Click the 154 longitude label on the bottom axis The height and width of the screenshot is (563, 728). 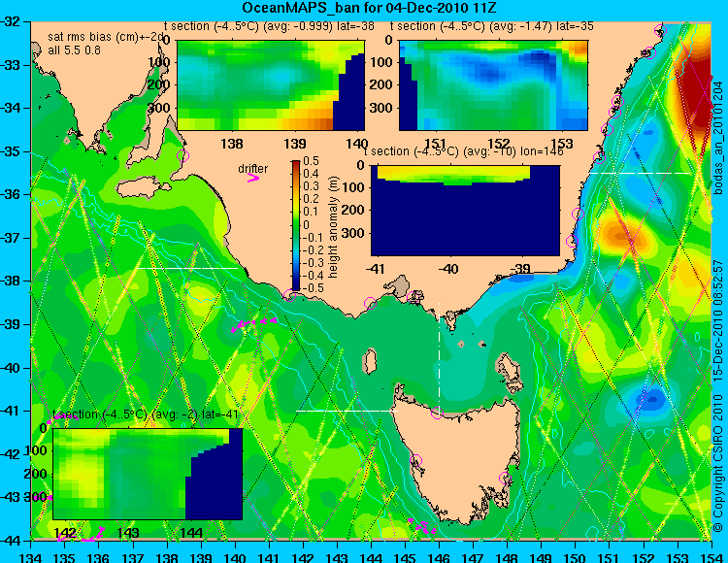coord(711,557)
